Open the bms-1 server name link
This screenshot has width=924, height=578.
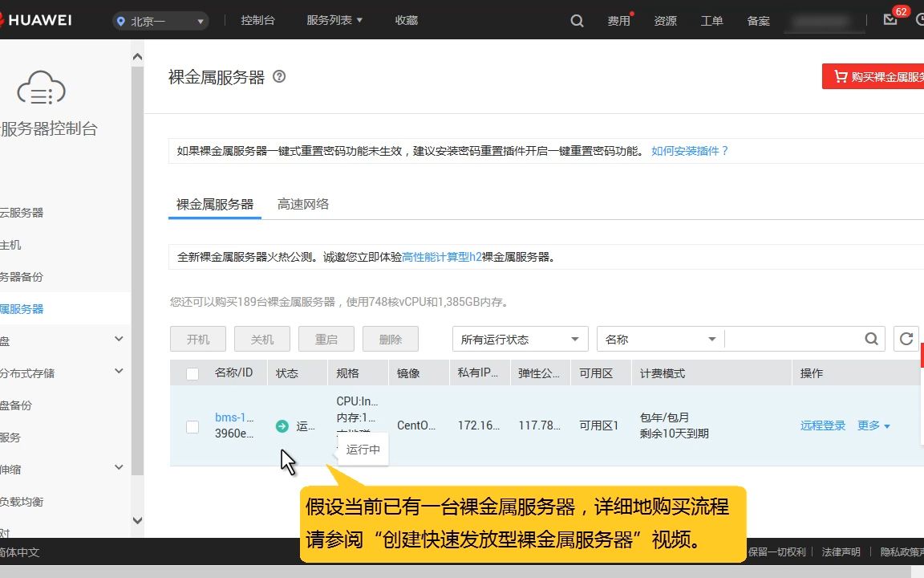(x=234, y=417)
